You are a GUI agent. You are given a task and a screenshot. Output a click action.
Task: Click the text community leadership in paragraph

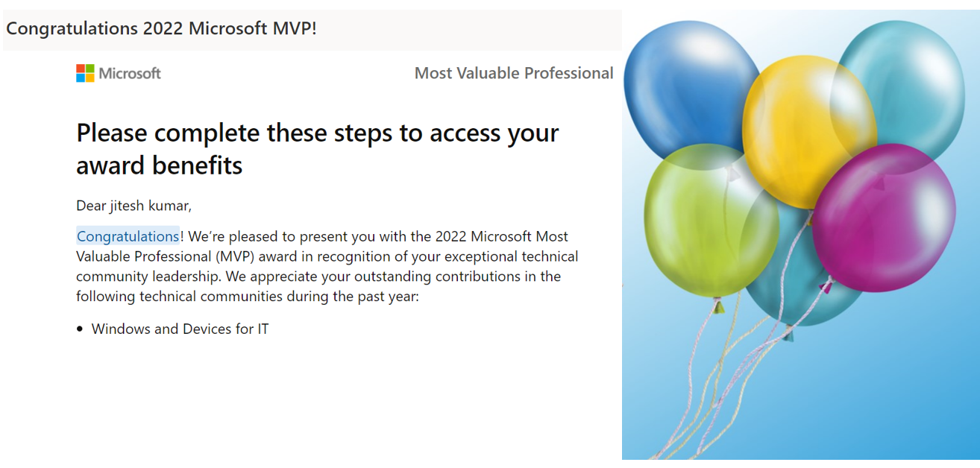click(140, 276)
